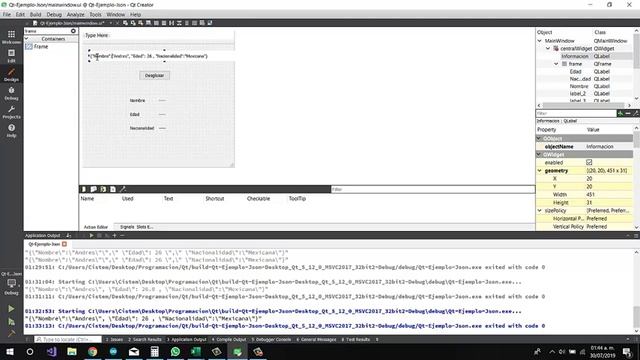Open WhatsApp from the taskbar

click(x=175, y=351)
